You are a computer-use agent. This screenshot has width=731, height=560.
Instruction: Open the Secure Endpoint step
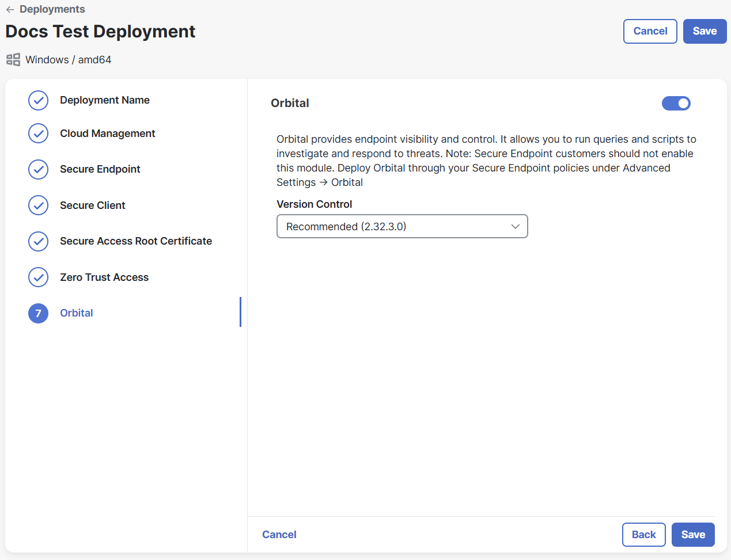point(100,169)
